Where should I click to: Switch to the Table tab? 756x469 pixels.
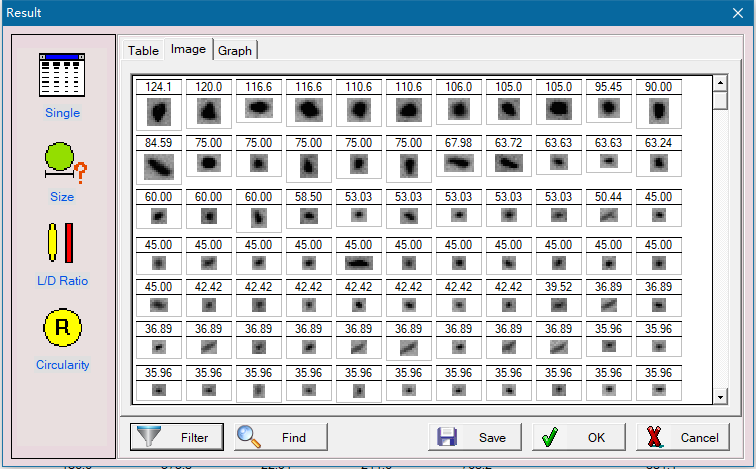coord(143,51)
